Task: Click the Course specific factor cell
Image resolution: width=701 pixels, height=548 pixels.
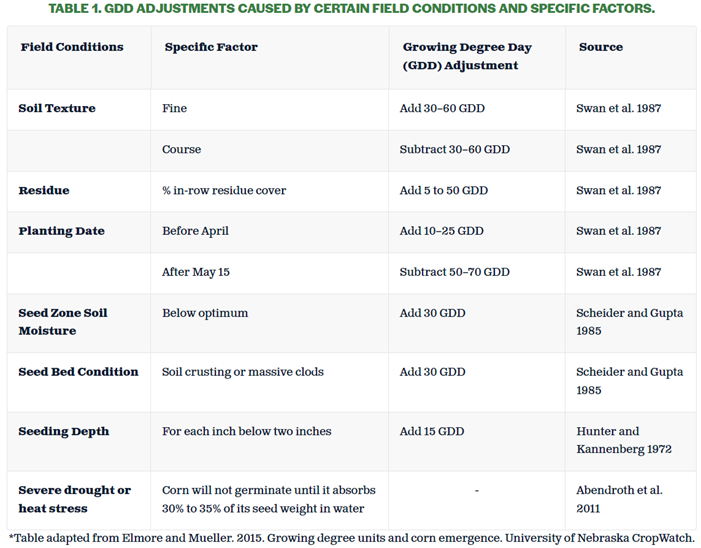Action: [182, 149]
